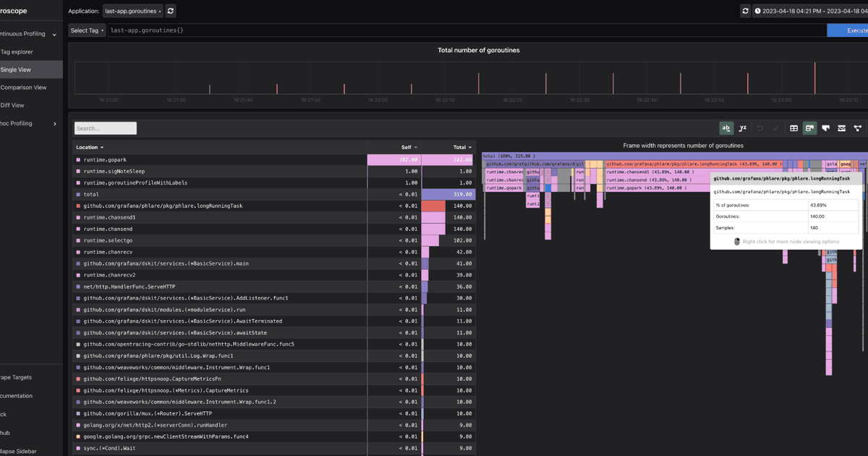Sort flamegraph nodes alphabetically with the ab icon
The image size is (868, 456).
coord(726,128)
